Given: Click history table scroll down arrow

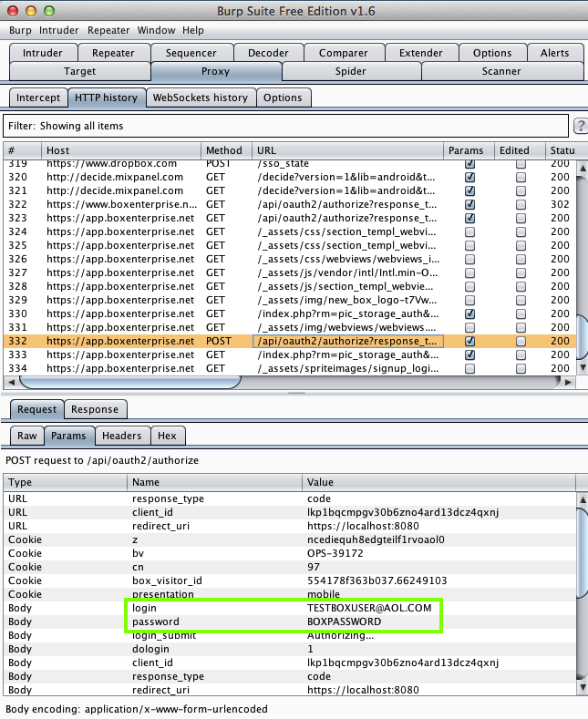Looking at the screenshot, I should click(583, 367).
